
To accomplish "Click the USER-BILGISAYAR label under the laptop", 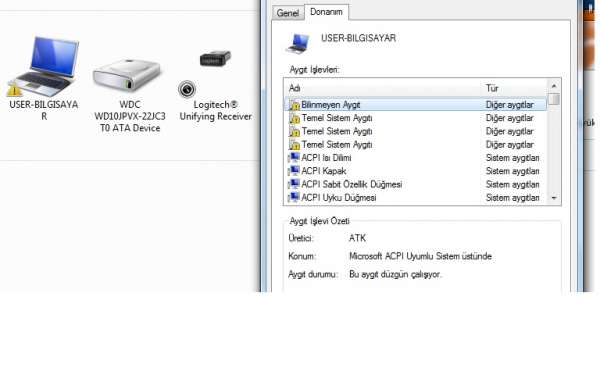I will (44, 110).
